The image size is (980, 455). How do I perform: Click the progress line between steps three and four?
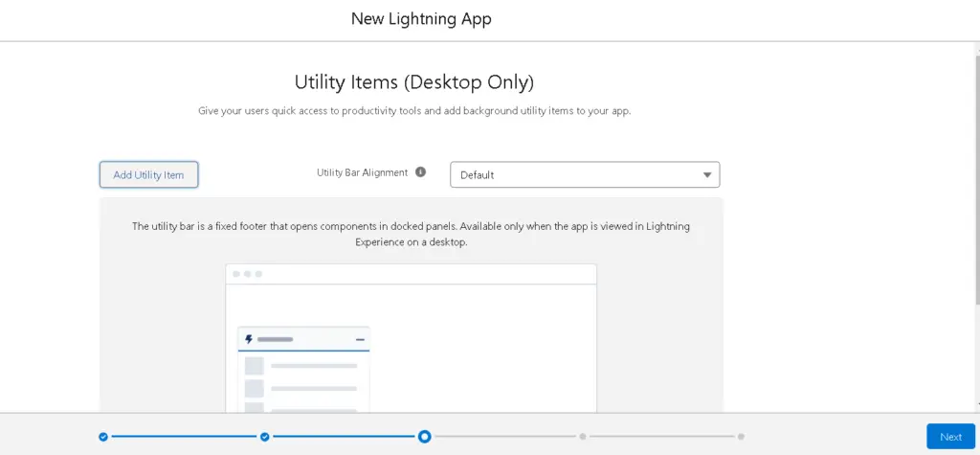click(502, 437)
